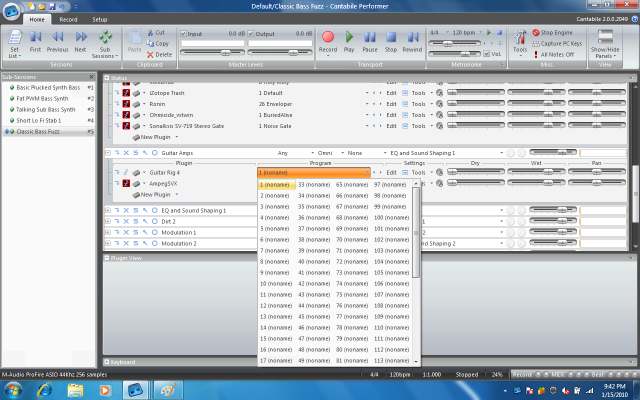Select program 36 (noname) from list

pos(314,218)
